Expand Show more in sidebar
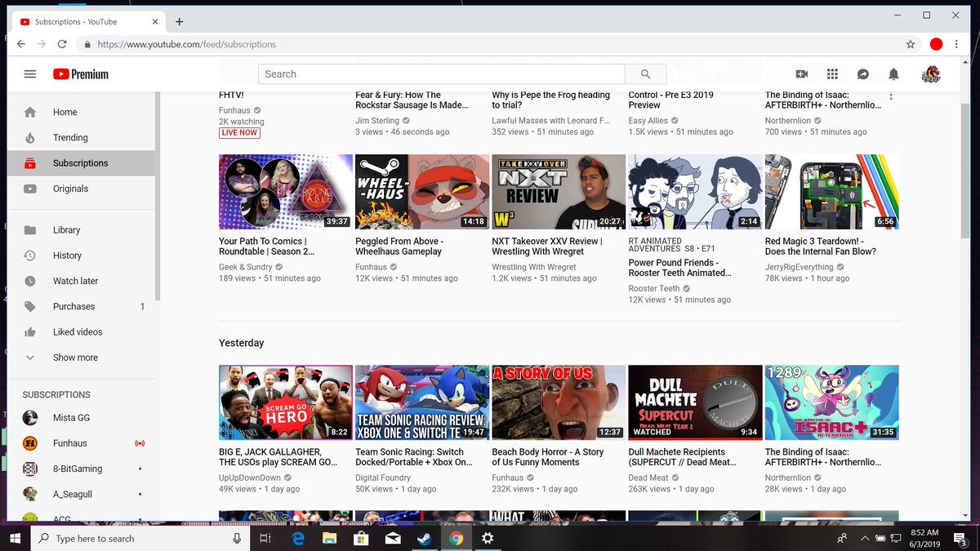Viewport: 980px width, 551px height. [x=81, y=358]
